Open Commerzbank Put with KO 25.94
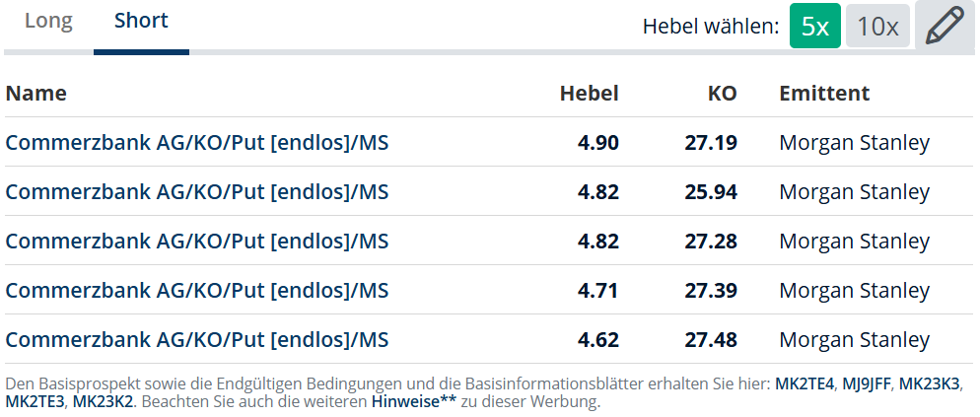The image size is (980, 417). (197, 191)
